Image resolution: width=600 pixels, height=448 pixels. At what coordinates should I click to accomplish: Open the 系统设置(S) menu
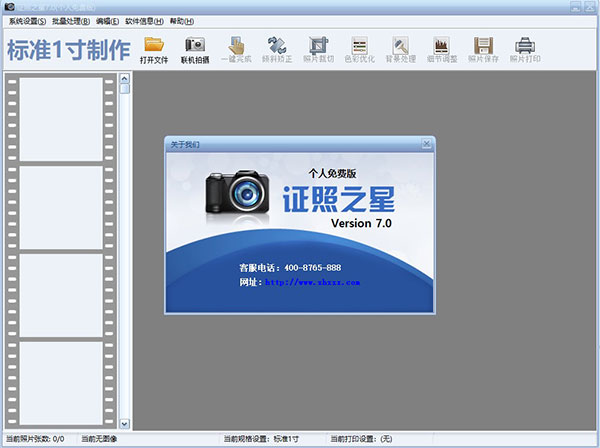27,21
